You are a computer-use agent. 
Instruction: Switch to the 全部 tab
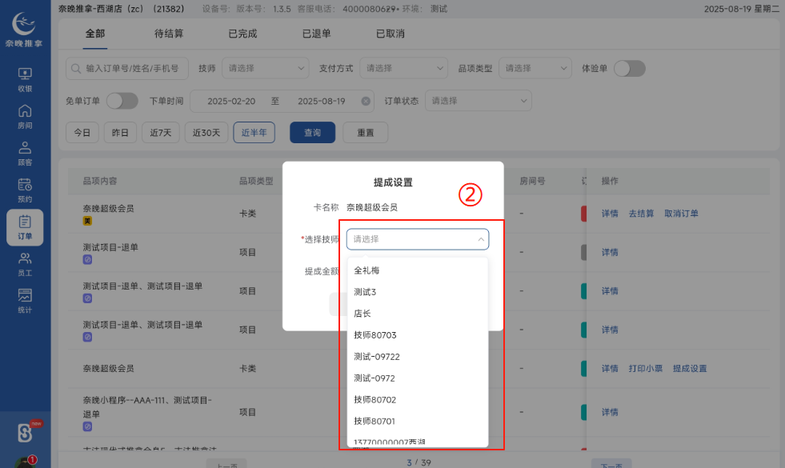(95, 34)
